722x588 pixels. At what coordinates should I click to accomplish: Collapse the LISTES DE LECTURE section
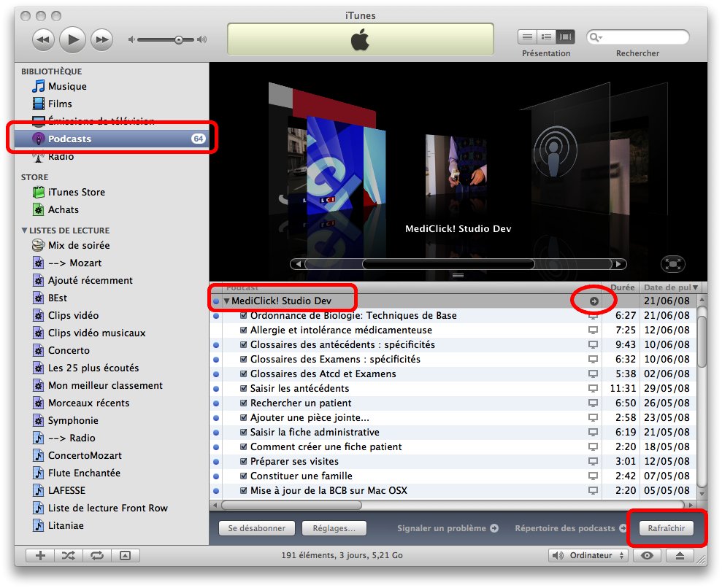point(24,230)
